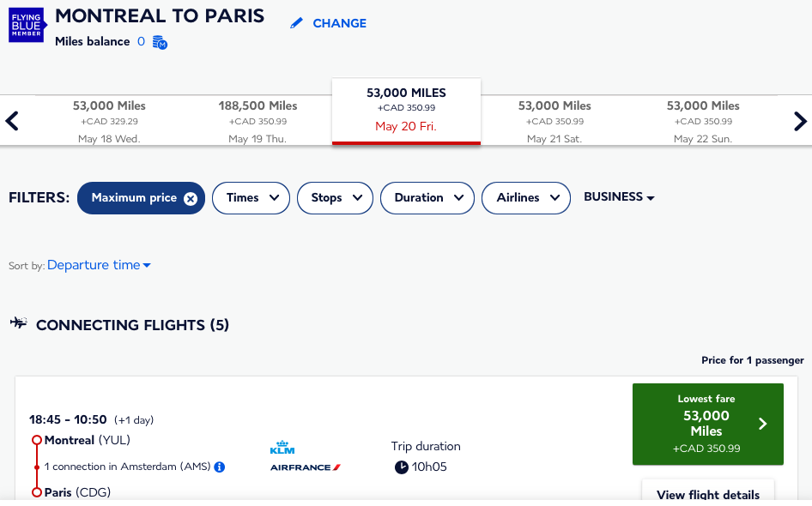Screen dimensions: 812x506
Task: Remove the Maximum price filter using X
Action: (191, 198)
